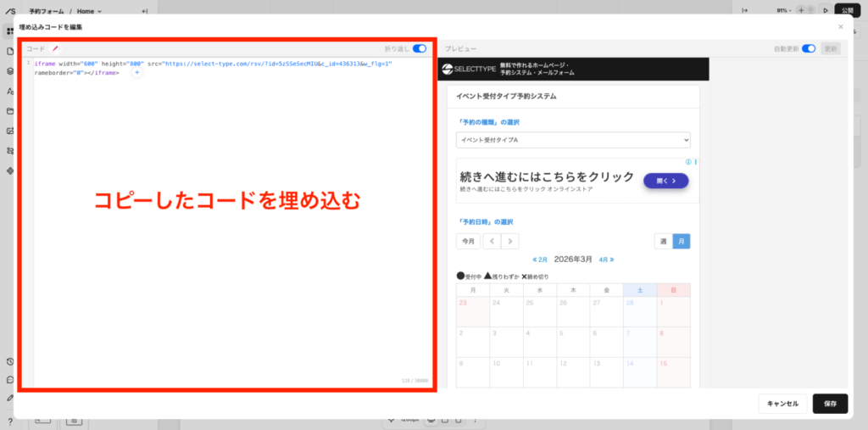Click the code format pen icon

click(x=56, y=49)
